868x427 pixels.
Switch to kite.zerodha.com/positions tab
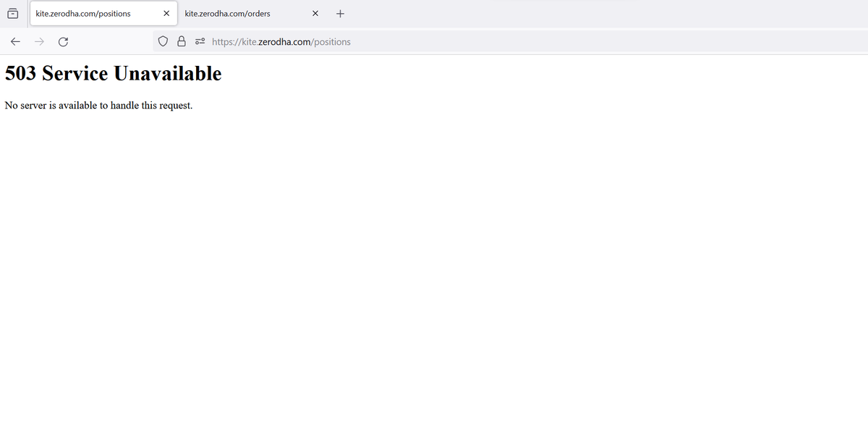click(x=103, y=14)
